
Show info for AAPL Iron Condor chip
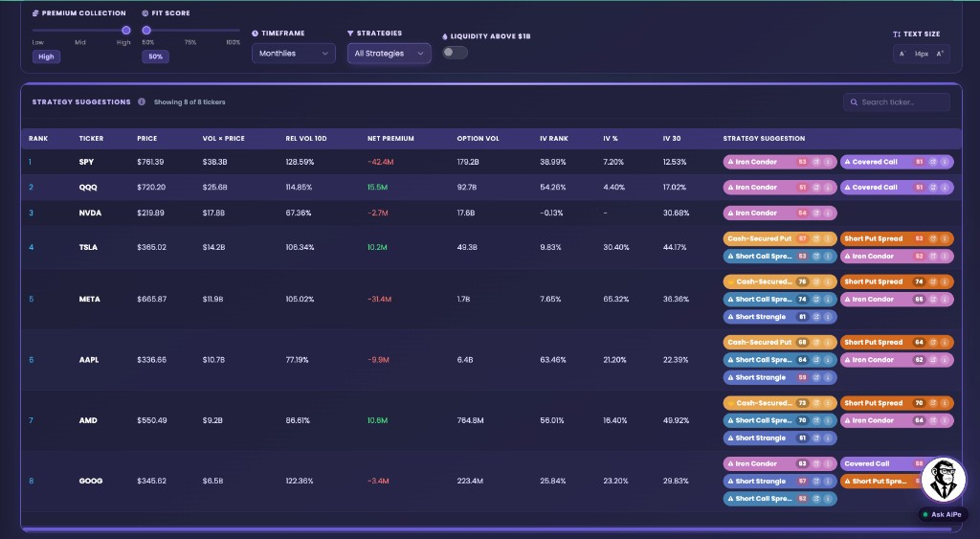pos(945,360)
